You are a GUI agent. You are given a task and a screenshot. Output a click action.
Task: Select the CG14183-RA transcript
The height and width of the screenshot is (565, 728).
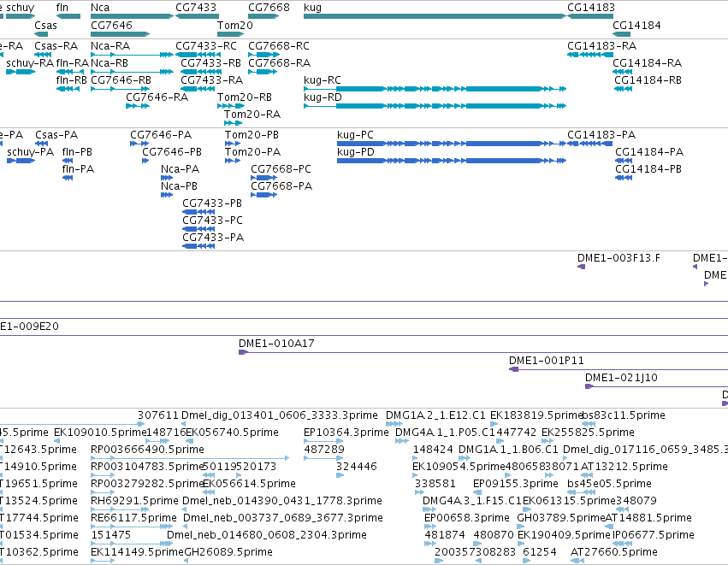590,55
